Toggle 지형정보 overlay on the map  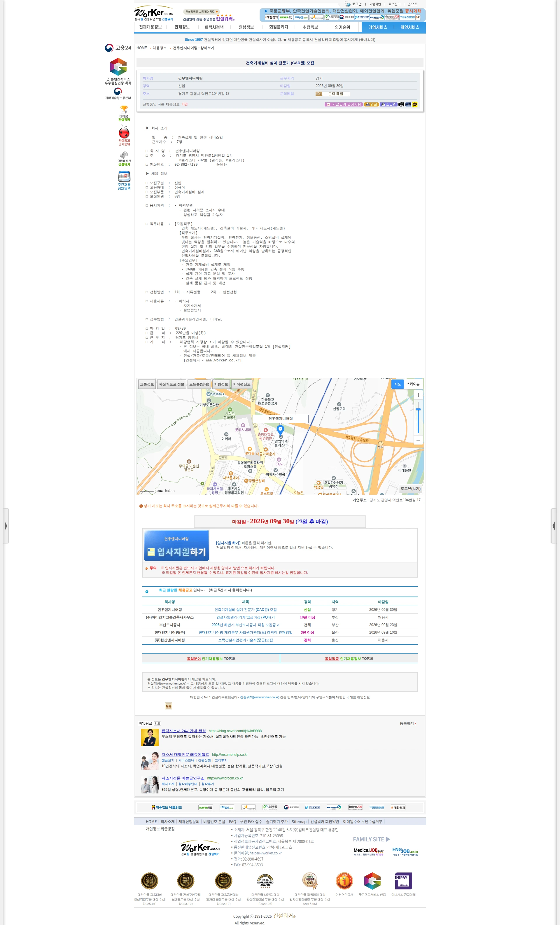coord(221,384)
